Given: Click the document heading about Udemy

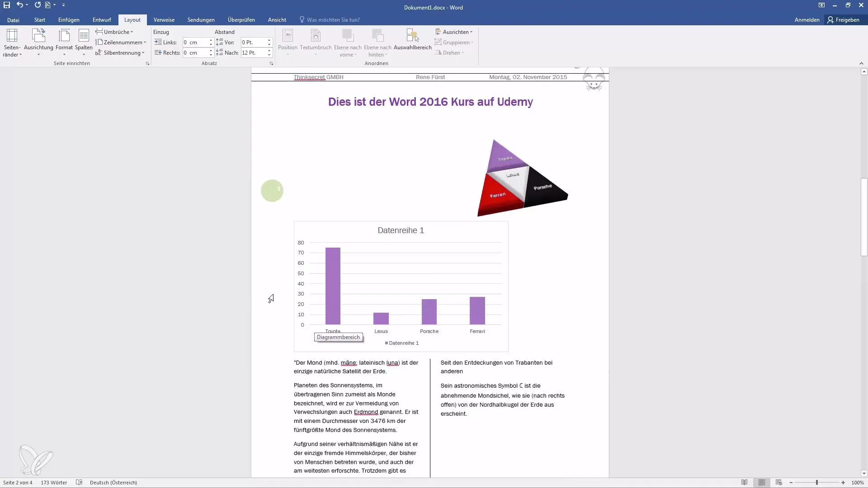Looking at the screenshot, I should tap(430, 102).
